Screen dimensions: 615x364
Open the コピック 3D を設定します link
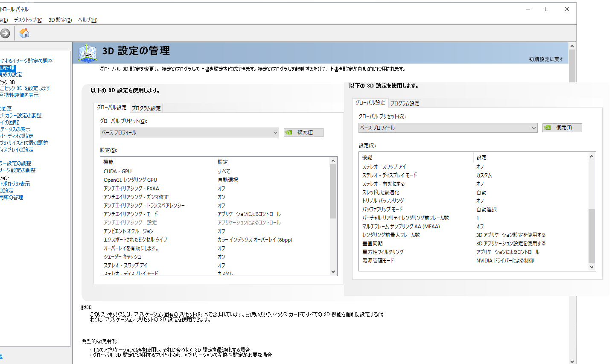[x=25, y=88]
